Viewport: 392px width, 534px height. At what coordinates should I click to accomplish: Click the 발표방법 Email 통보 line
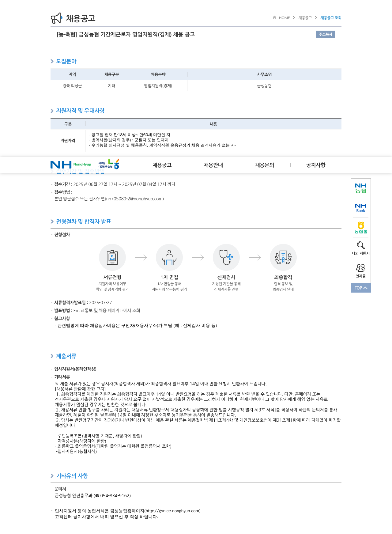pyautogui.click(x=97, y=311)
